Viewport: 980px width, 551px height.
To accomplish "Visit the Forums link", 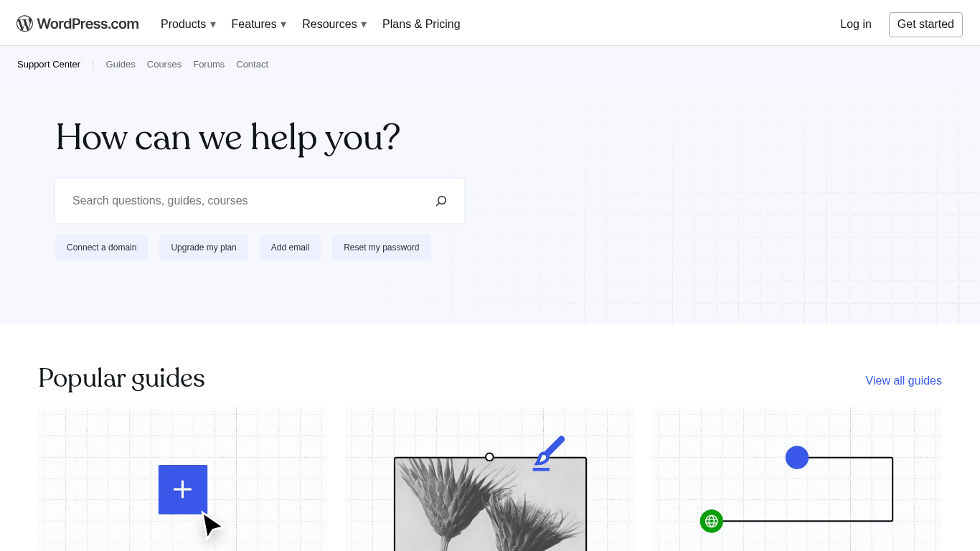I will (209, 65).
